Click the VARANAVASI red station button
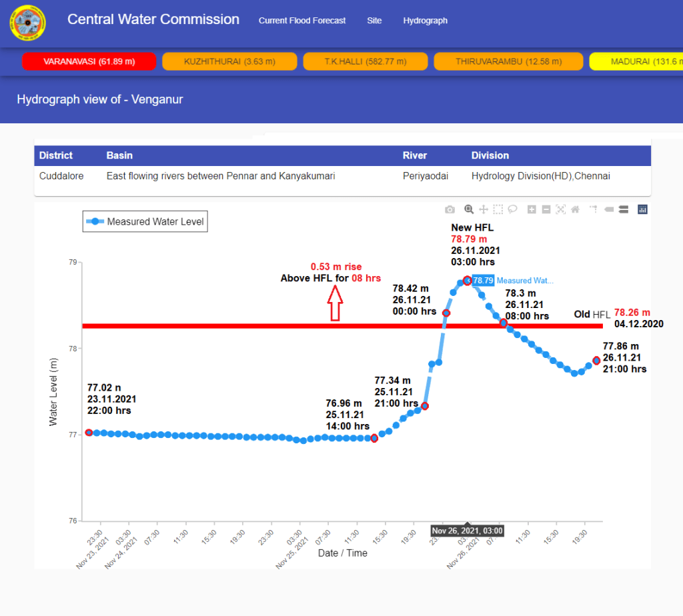683x616 pixels. 89,61
